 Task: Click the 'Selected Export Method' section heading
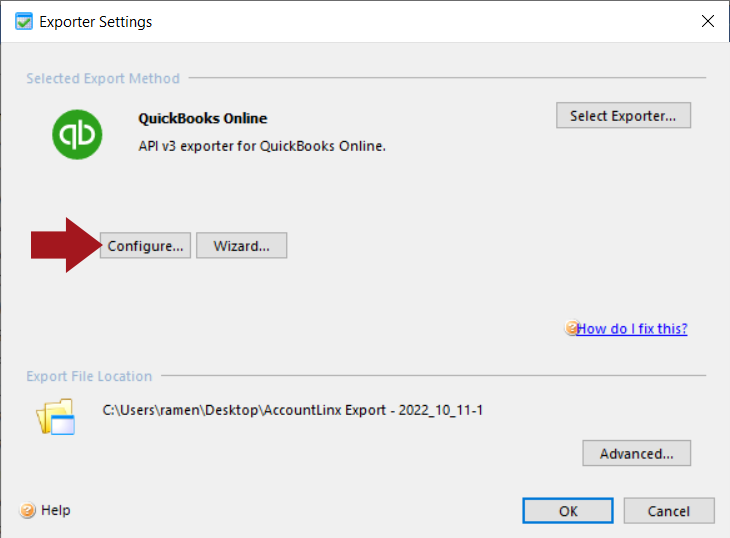coord(103,78)
